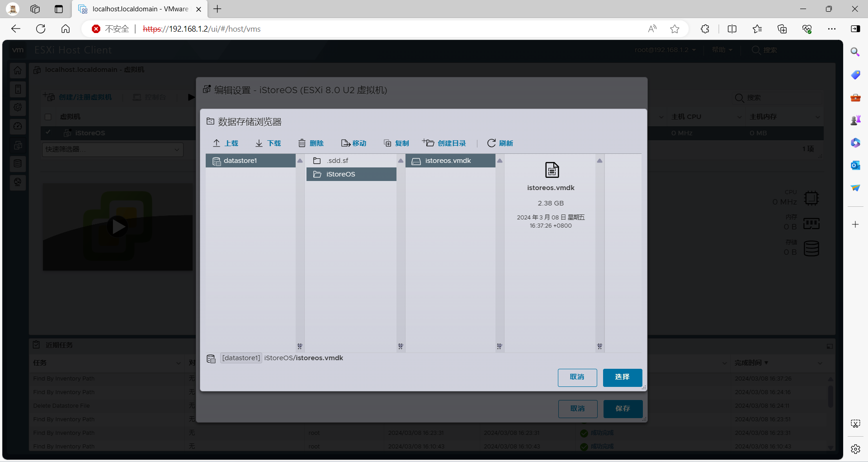Select the iStoreOS folder

tap(351, 174)
